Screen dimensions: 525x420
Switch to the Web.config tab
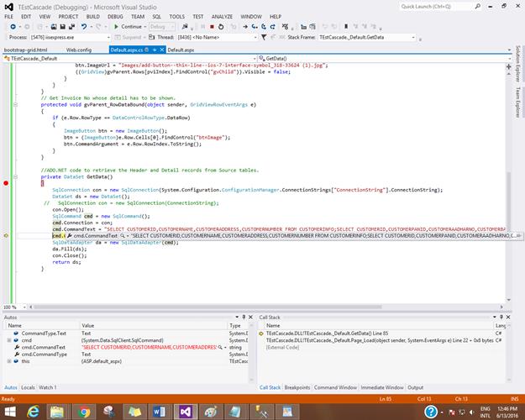(x=79, y=50)
